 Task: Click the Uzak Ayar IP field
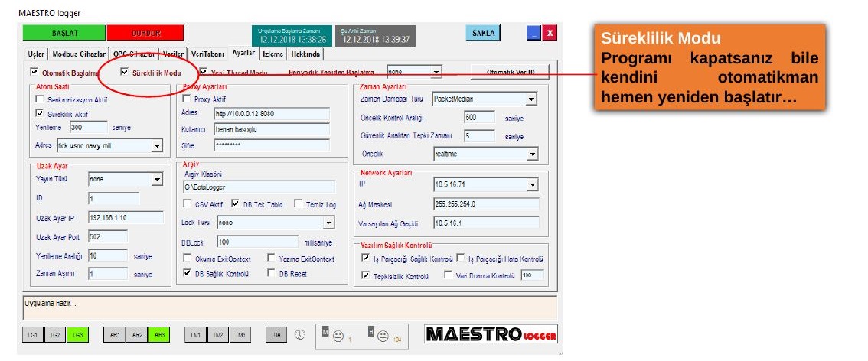click(x=126, y=217)
